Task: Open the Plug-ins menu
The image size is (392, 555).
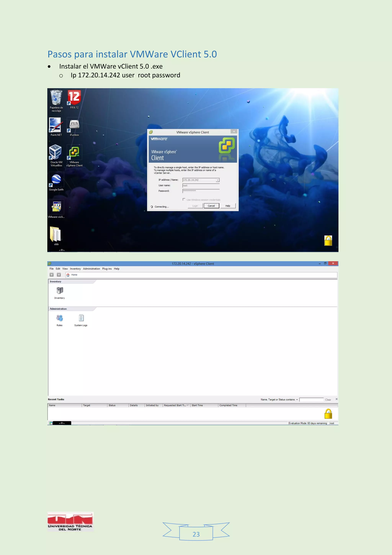Action: pyautogui.click(x=107, y=268)
